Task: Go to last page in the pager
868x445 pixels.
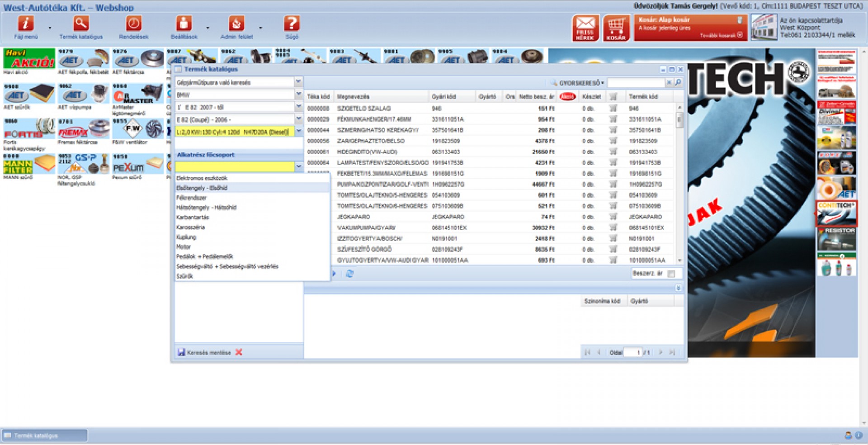Action: click(672, 352)
